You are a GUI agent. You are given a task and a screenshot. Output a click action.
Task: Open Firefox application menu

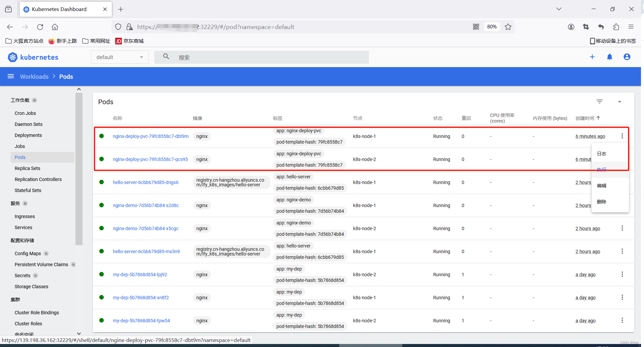tap(631, 27)
